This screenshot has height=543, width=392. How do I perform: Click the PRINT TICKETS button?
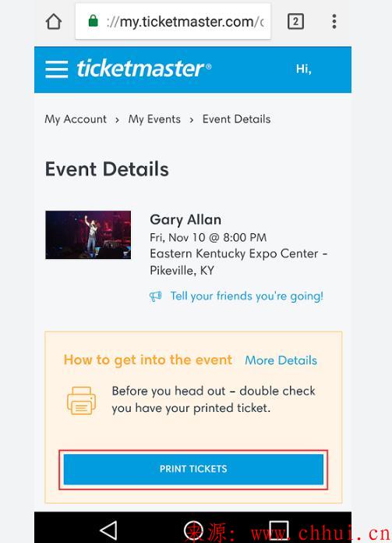(193, 469)
